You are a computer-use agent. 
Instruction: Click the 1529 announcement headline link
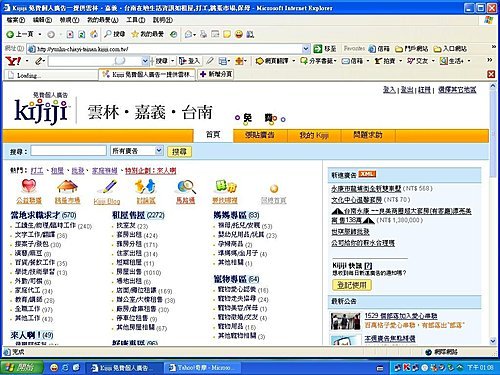click(401, 316)
